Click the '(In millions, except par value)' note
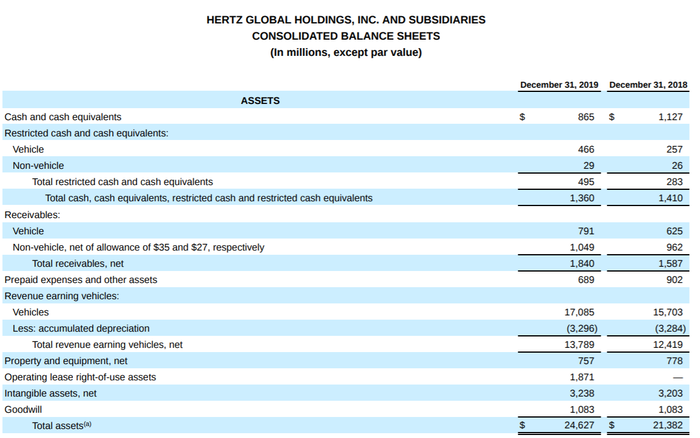The height and width of the screenshot is (438, 700). pyautogui.click(x=346, y=53)
